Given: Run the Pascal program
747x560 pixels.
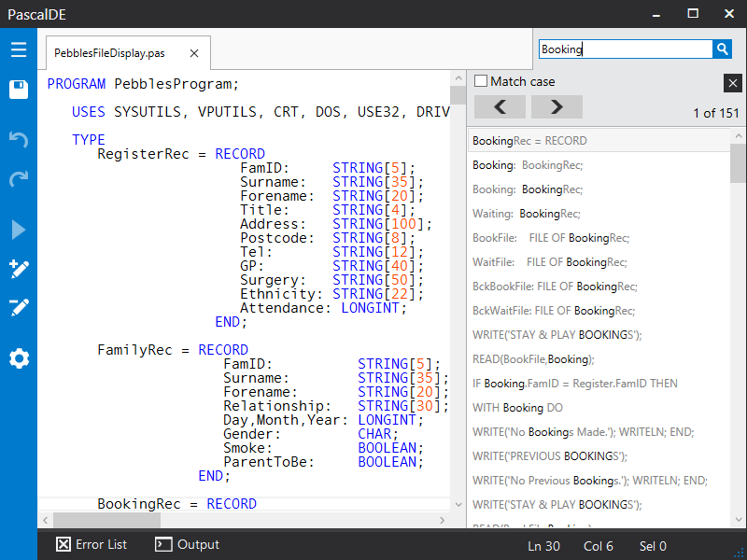Looking at the screenshot, I should click(19, 229).
